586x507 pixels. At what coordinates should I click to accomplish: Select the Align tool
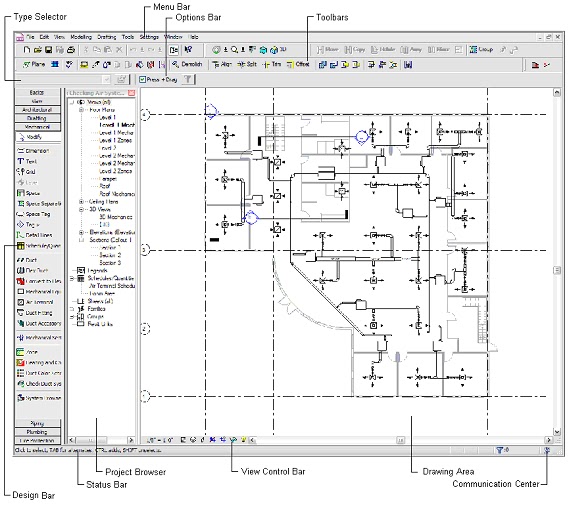point(222,64)
